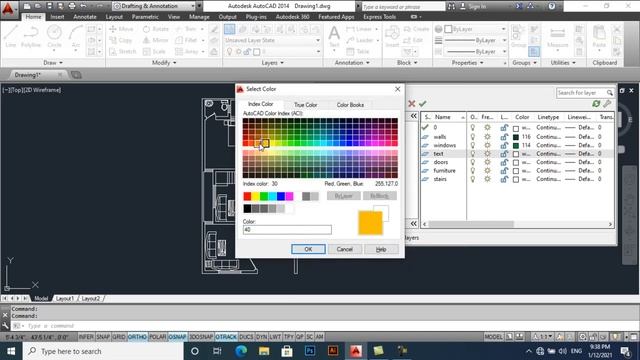The image size is (640, 360).
Task: Toggle ORTHO mode in status bar
Action: pos(137,337)
